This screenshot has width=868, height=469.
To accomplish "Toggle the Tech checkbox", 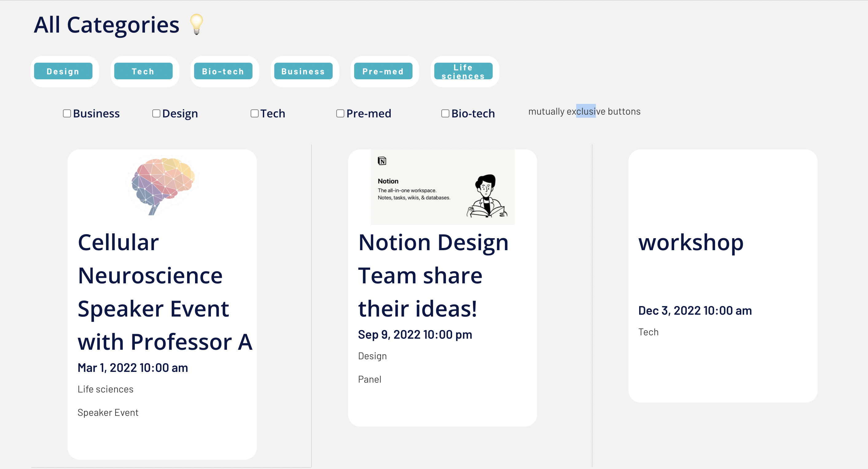I will (254, 114).
